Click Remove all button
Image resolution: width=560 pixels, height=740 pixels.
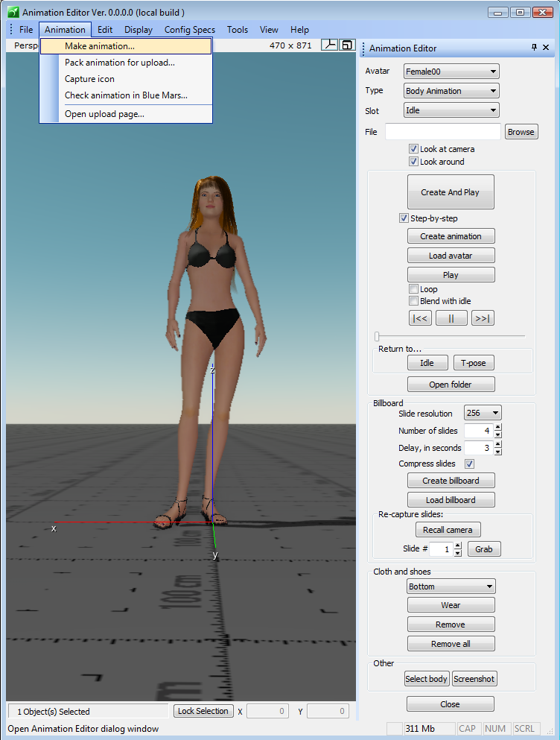(451, 644)
